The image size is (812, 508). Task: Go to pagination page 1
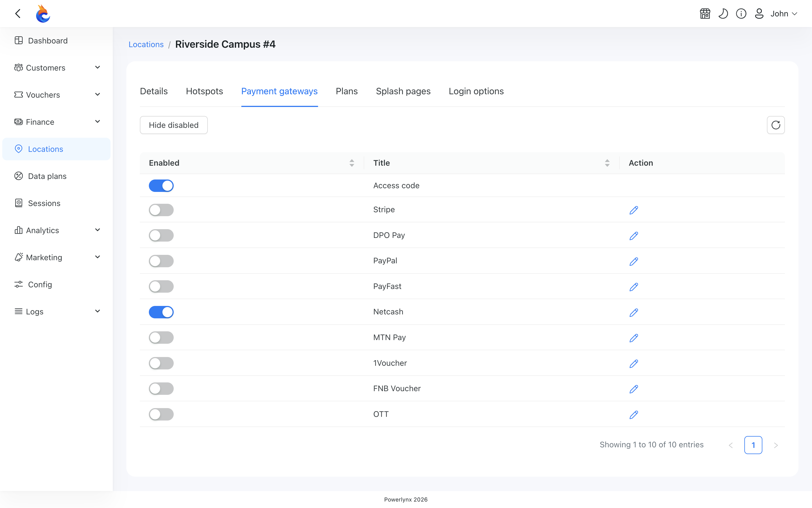pos(753,445)
